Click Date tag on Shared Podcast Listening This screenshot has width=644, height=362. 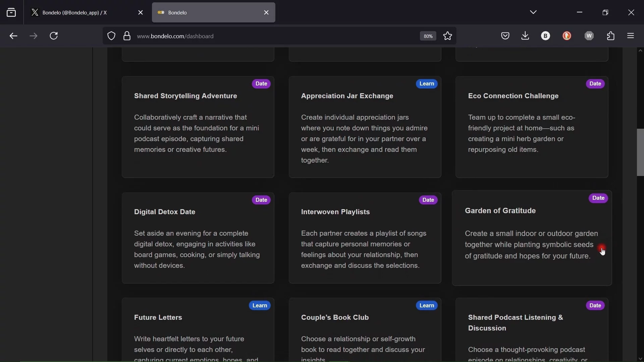(x=595, y=306)
